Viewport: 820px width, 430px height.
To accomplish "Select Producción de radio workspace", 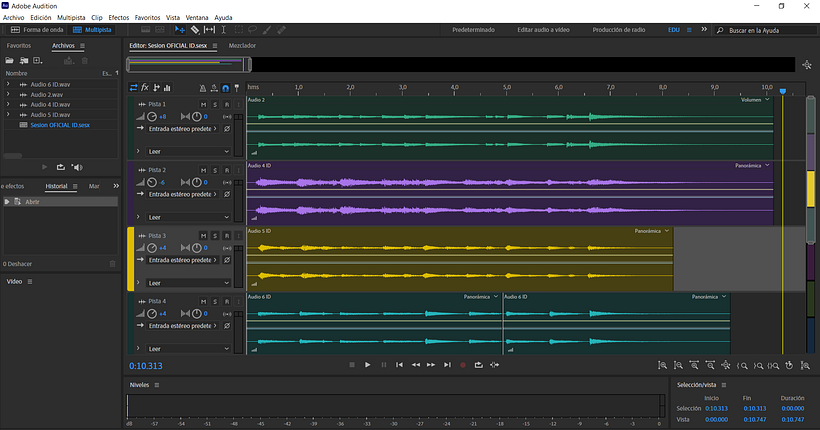I will click(x=619, y=30).
